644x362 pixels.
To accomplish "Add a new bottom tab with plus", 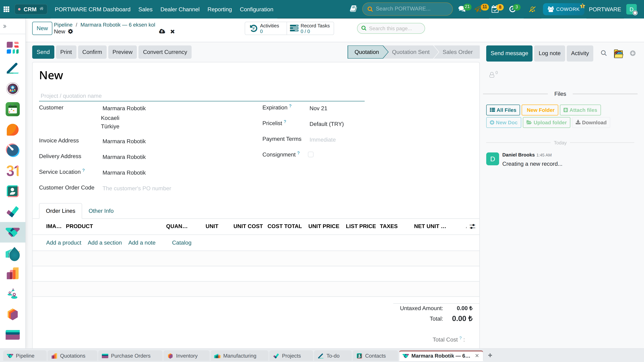I will 490,356.
